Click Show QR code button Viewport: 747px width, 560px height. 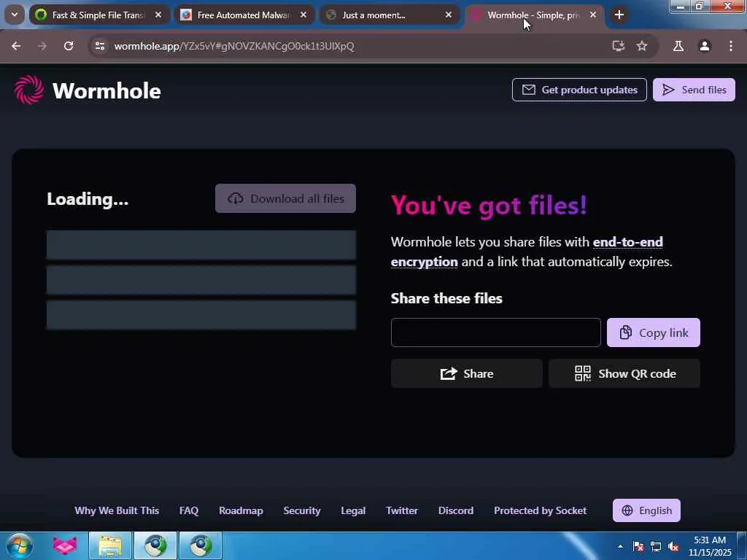pyautogui.click(x=624, y=373)
